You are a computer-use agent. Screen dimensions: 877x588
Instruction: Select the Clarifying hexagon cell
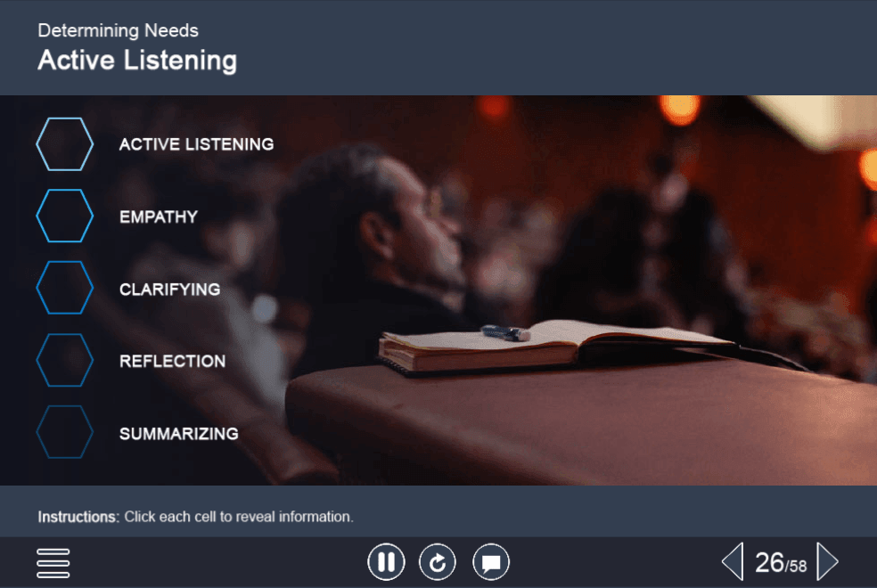click(65, 288)
